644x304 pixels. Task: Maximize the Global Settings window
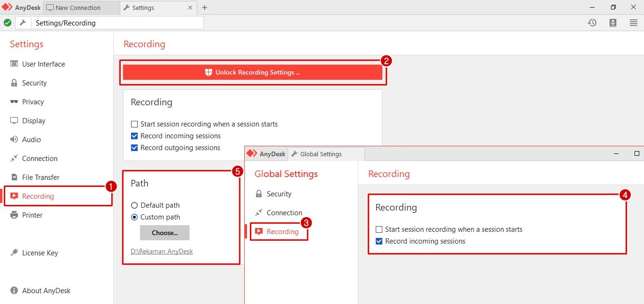coord(637,154)
